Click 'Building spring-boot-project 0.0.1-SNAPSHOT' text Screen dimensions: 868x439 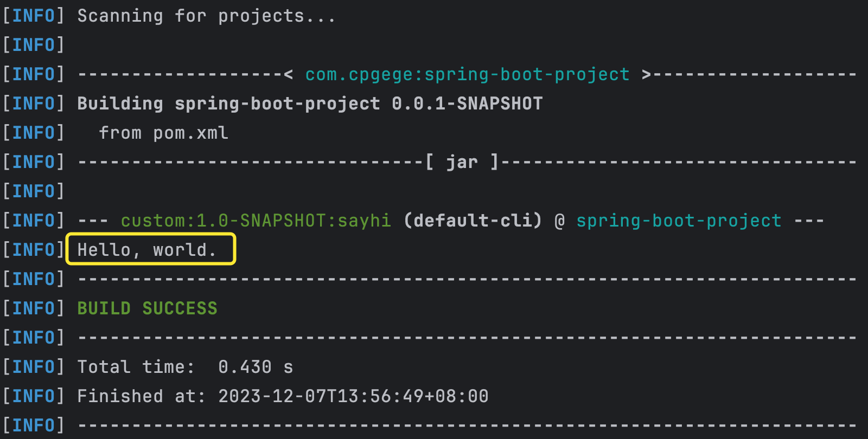pos(310,104)
